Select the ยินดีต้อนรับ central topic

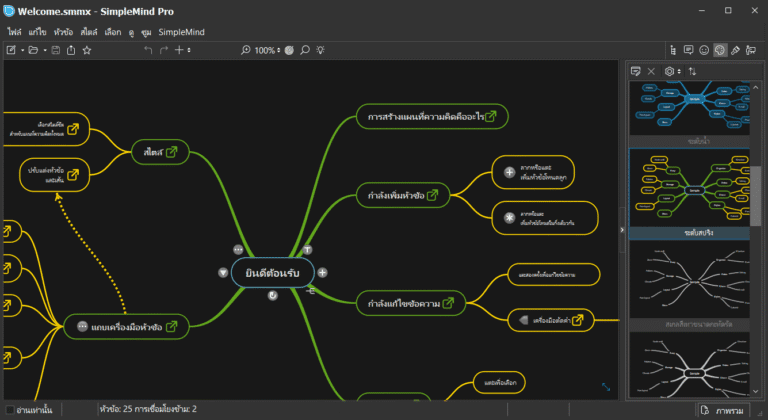[272, 273]
